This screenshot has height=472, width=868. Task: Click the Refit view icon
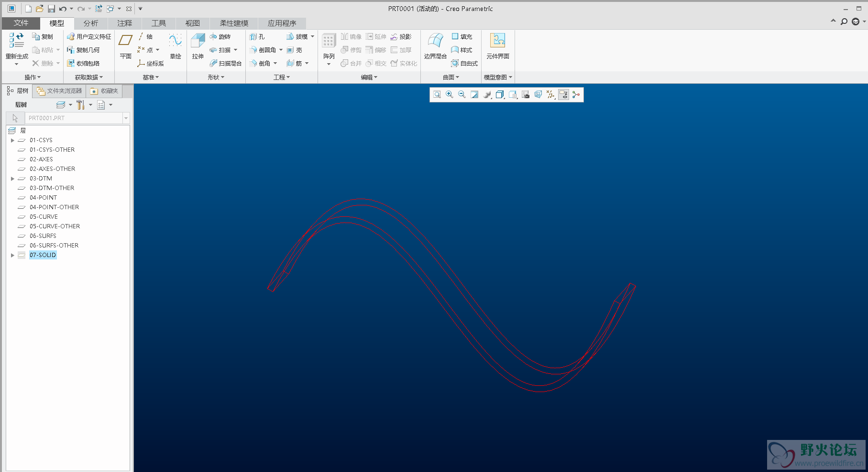[437, 95]
